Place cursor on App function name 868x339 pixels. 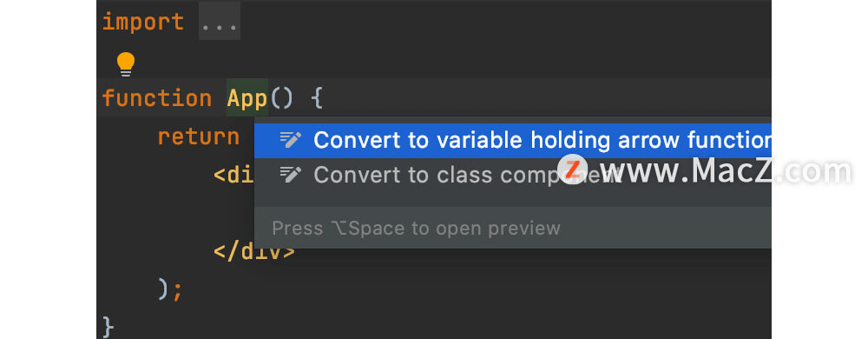(x=247, y=98)
